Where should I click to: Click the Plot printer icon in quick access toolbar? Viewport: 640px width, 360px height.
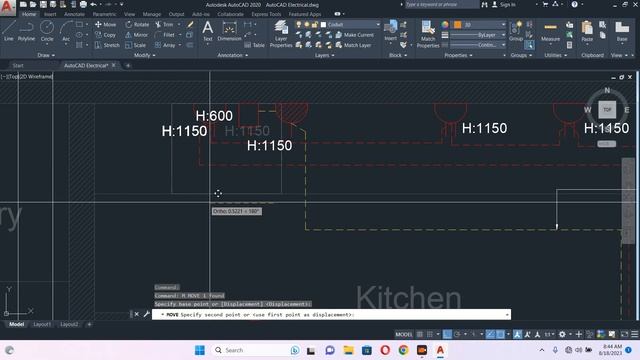83,4
